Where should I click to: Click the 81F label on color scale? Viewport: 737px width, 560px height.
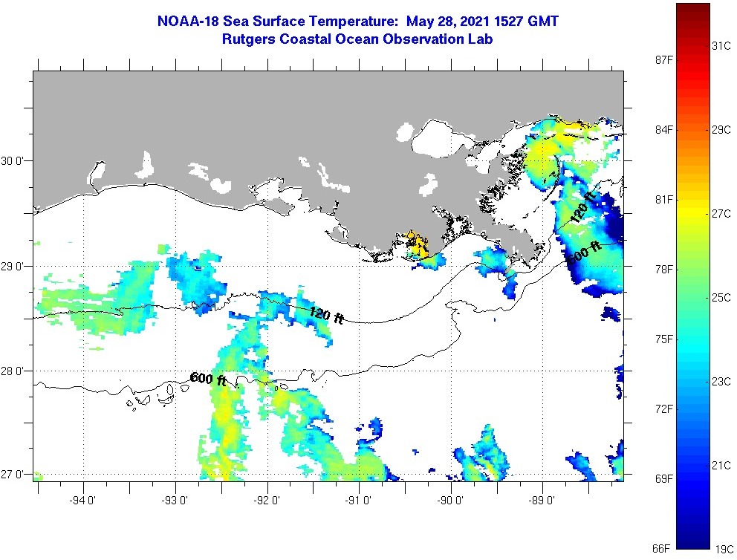[x=664, y=200]
